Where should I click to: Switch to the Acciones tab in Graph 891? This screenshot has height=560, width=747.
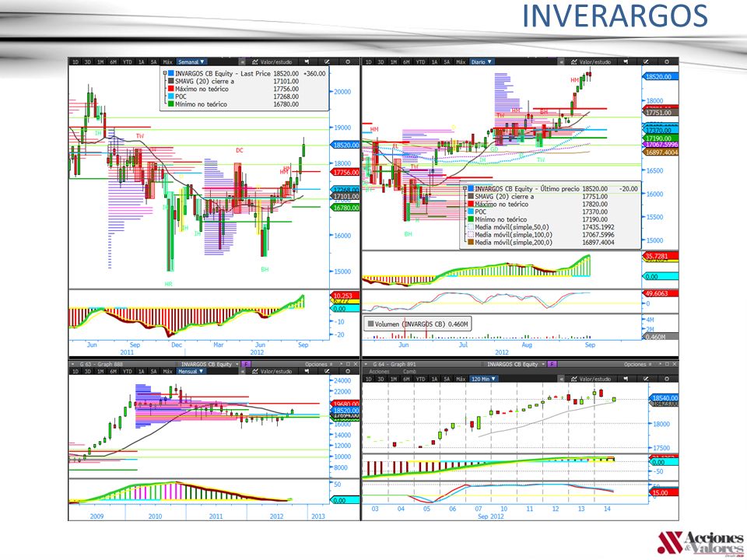[x=379, y=372]
